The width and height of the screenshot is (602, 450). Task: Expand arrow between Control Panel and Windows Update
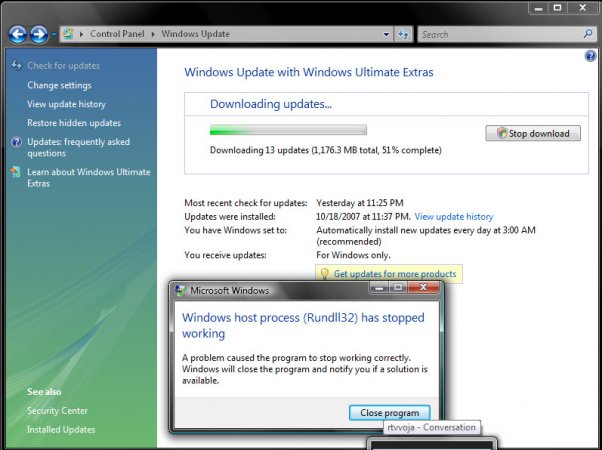click(153, 34)
